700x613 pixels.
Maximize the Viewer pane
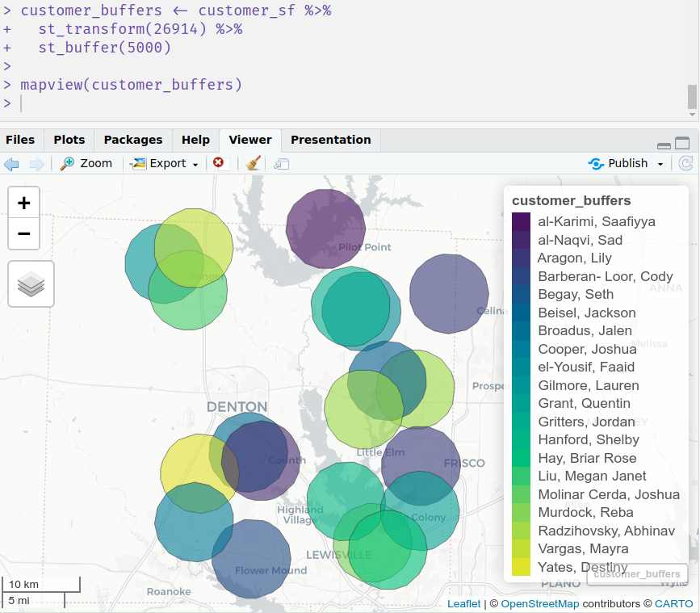click(682, 143)
